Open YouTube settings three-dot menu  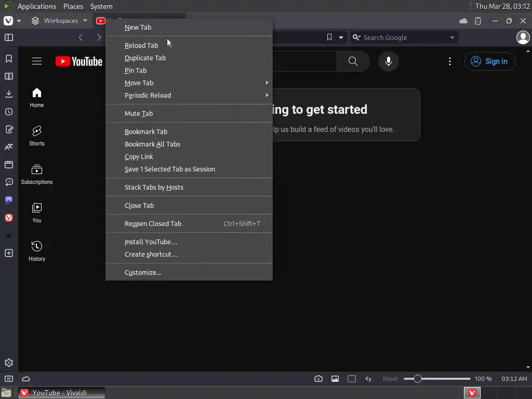[x=450, y=61]
